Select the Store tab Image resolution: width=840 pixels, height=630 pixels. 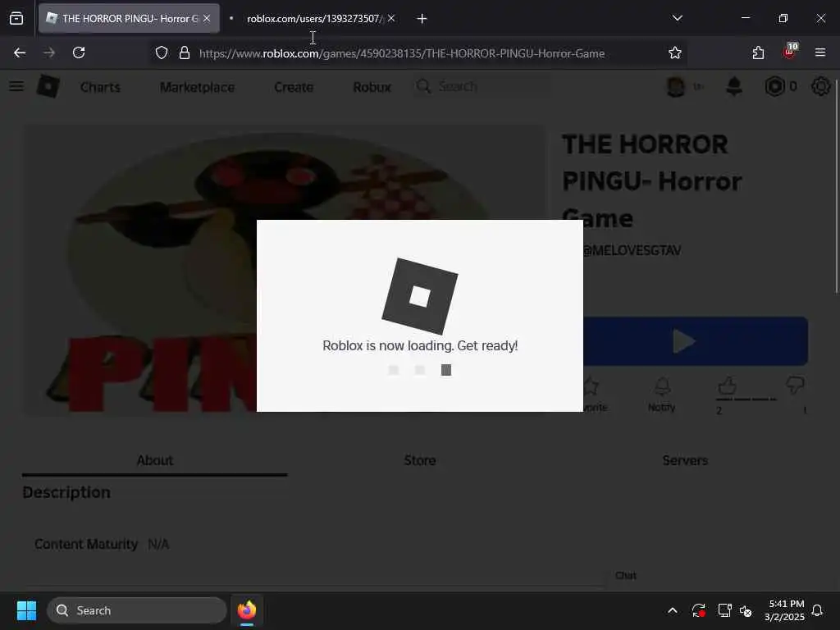[x=420, y=460]
